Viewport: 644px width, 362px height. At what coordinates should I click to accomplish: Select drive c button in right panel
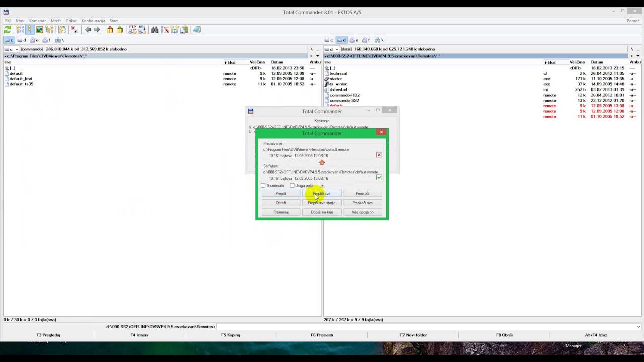click(x=329, y=40)
